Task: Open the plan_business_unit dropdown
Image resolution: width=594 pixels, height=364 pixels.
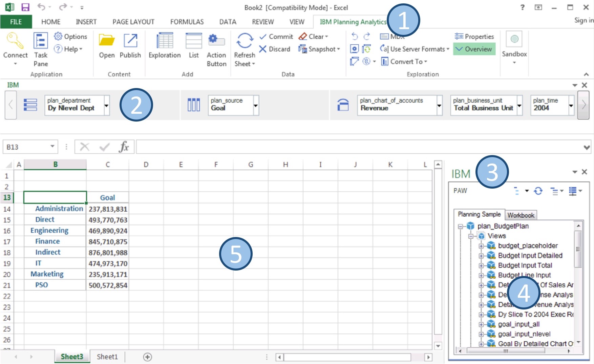Action: [519, 106]
